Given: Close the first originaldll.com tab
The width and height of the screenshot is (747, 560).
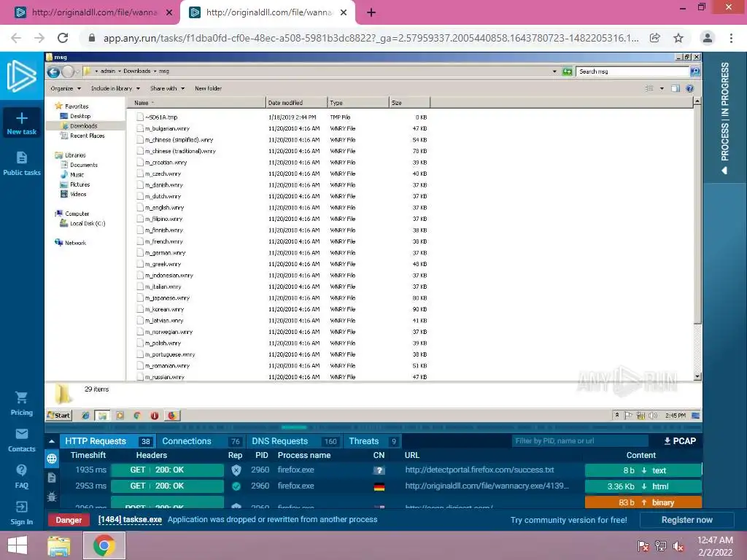Looking at the screenshot, I should (x=169, y=13).
